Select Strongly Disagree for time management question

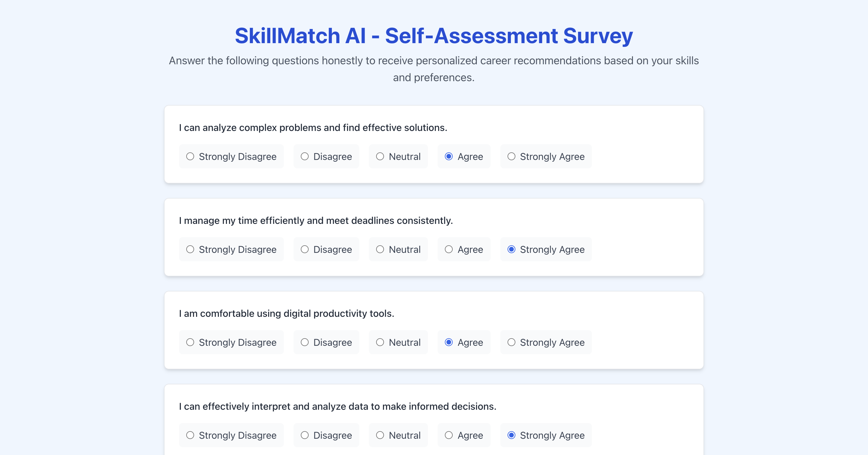coord(190,250)
